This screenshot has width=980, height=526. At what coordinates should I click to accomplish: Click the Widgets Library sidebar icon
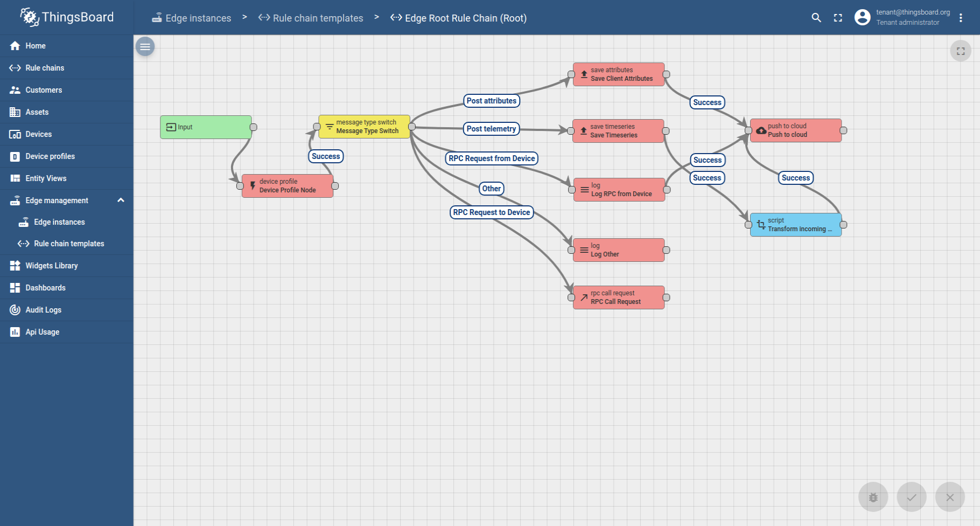pos(15,266)
